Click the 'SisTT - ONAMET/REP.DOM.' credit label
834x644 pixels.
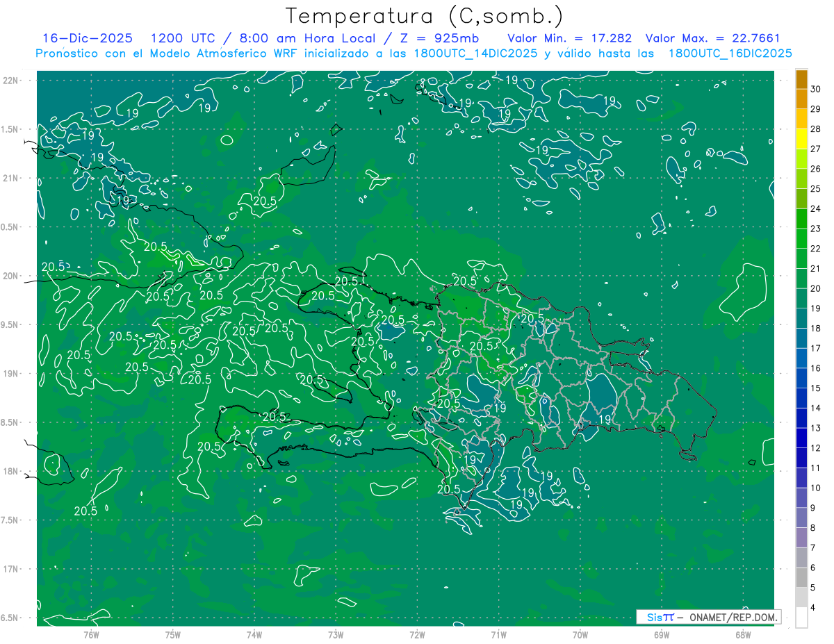(710, 617)
